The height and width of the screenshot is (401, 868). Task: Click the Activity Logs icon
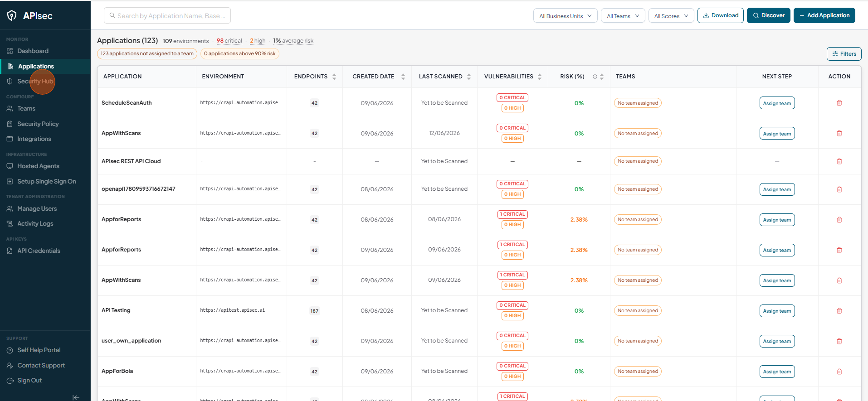[x=10, y=224]
